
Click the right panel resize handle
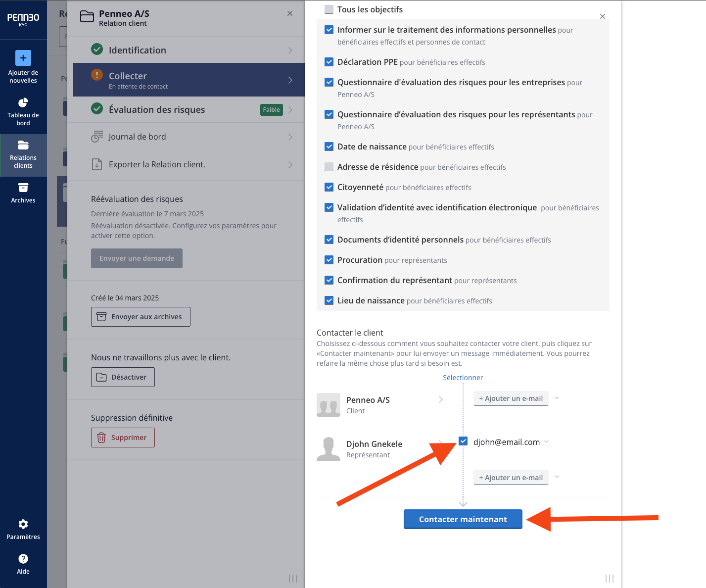(x=610, y=579)
